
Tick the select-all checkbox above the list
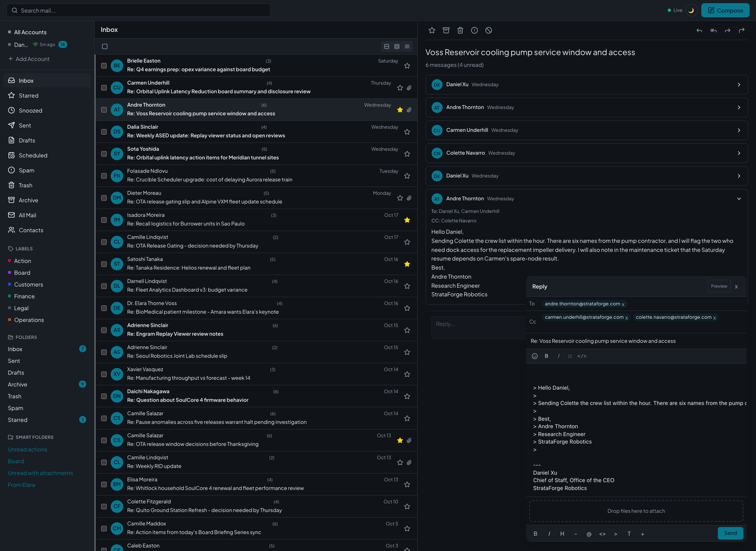tap(105, 47)
